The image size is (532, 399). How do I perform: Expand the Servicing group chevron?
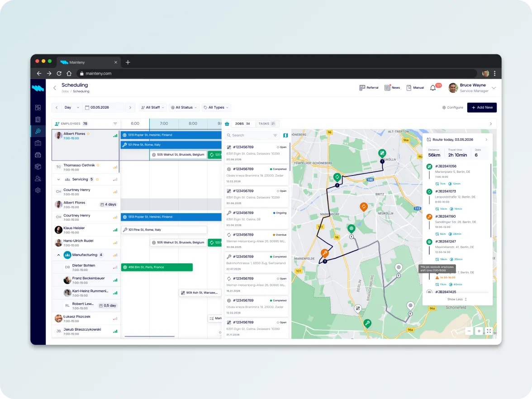pyautogui.click(x=58, y=180)
